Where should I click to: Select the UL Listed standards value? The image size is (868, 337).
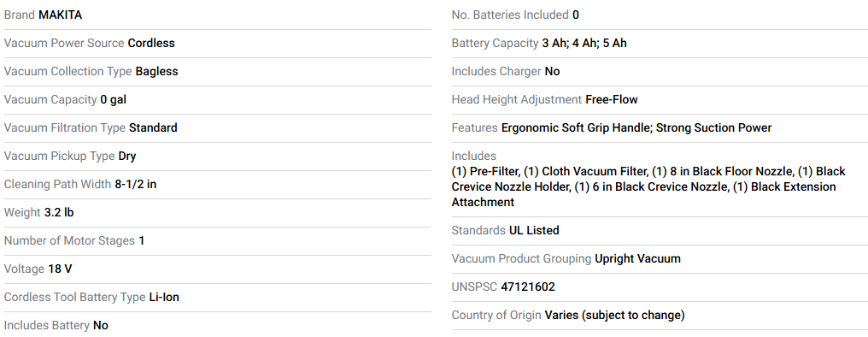[x=534, y=231]
